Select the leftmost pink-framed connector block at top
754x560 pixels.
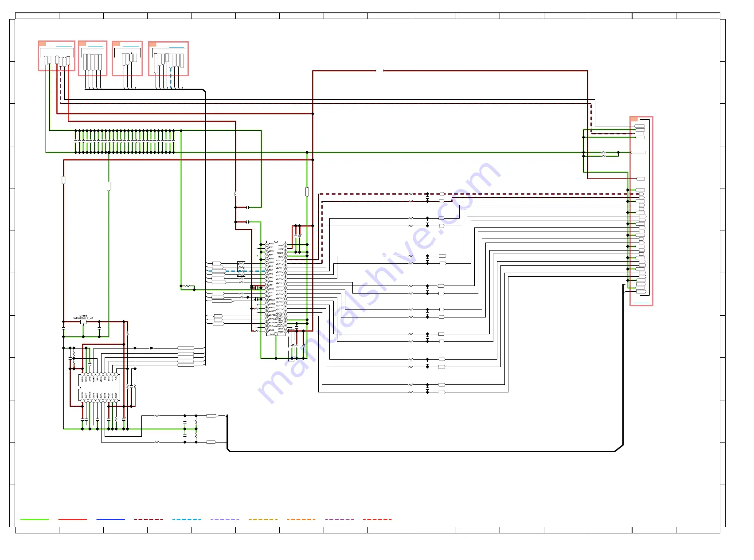pos(56,56)
